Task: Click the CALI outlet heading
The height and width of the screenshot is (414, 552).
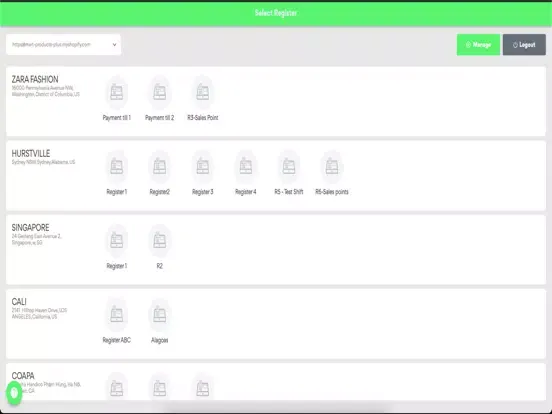Action: click(19, 302)
